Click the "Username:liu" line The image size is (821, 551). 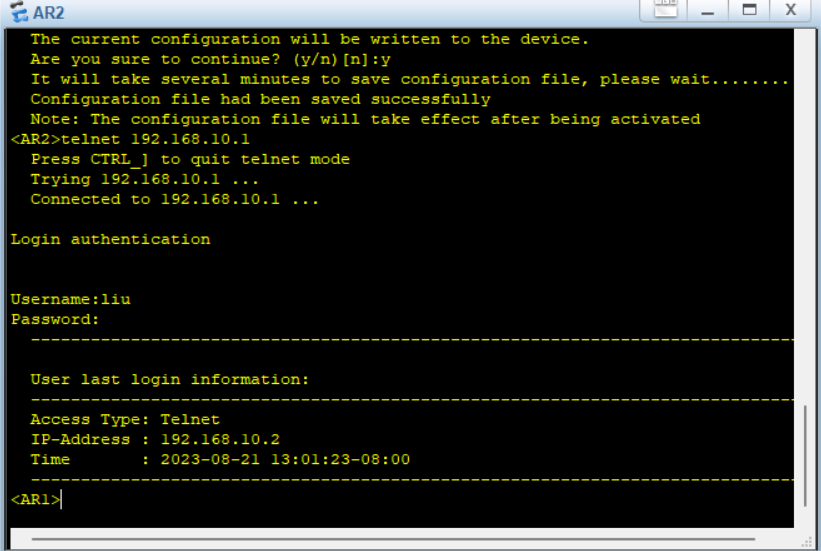click(70, 299)
